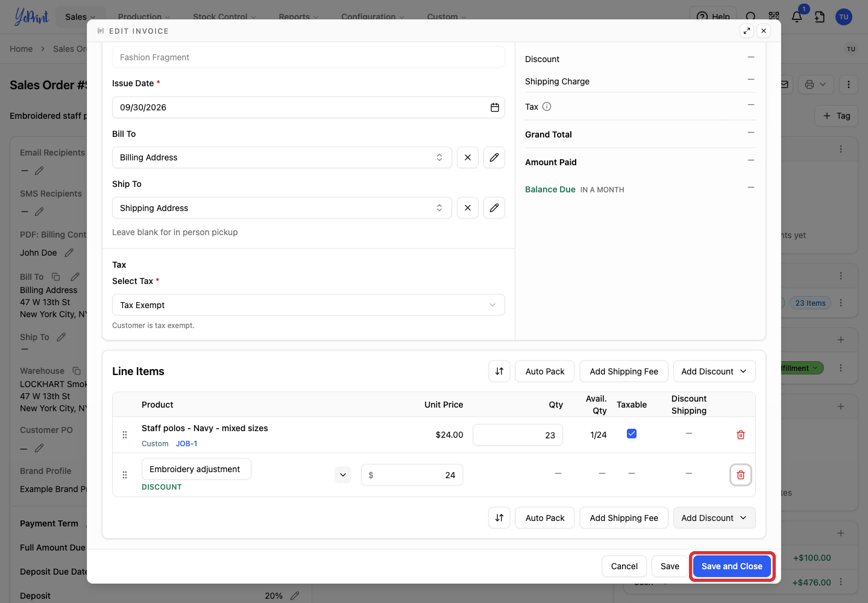Edit the Ship To address with pencil

(494, 208)
